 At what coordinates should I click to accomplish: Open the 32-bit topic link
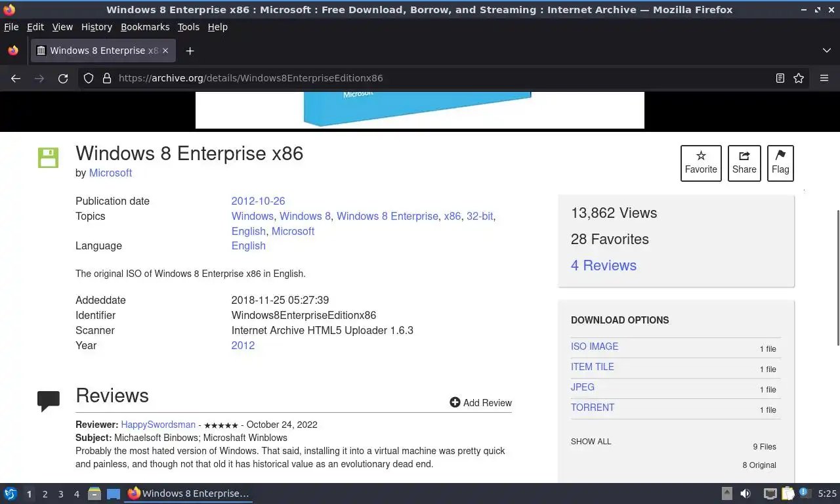click(x=480, y=216)
